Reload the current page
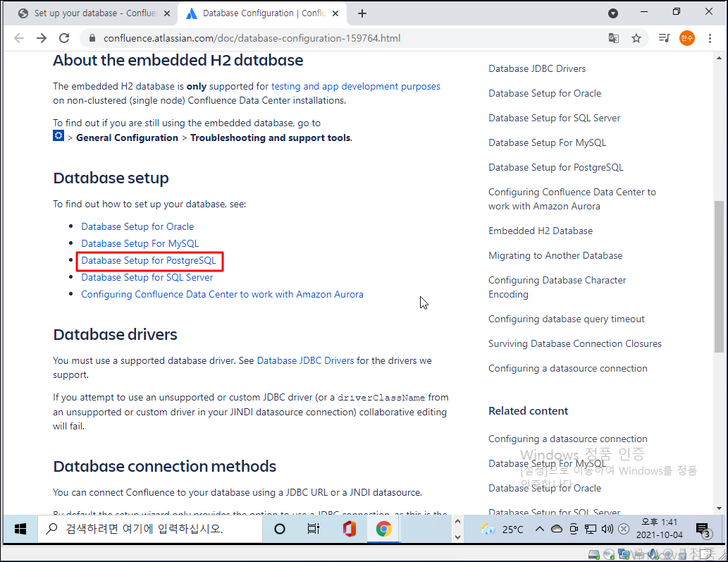Image resolution: width=728 pixels, height=562 pixels. pos(64,38)
